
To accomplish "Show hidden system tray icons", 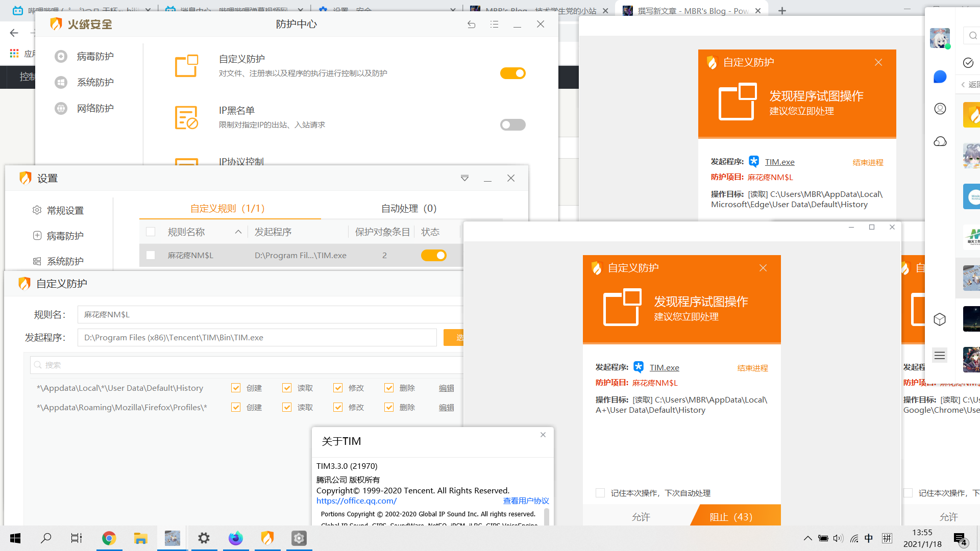I will 807,538.
